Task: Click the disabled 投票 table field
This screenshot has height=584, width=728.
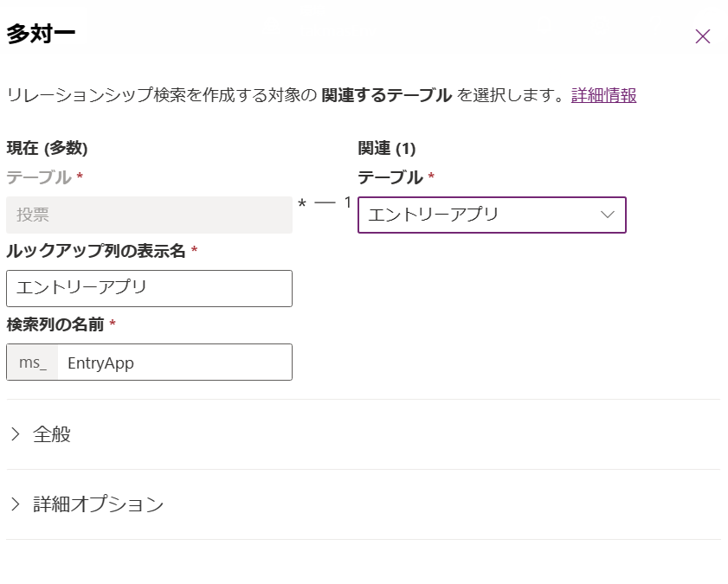Action: (x=149, y=215)
